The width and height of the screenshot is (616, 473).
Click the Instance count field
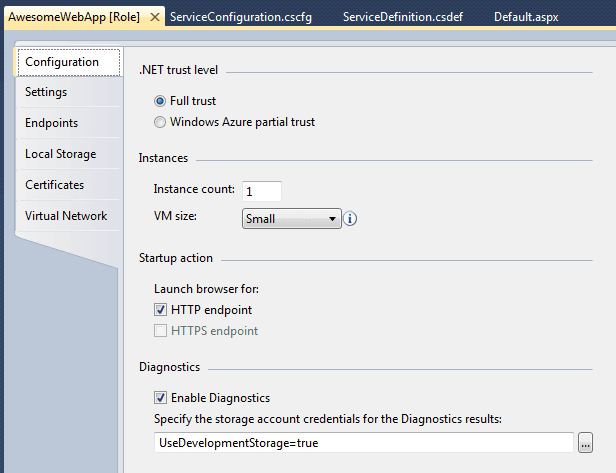[261, 190]
